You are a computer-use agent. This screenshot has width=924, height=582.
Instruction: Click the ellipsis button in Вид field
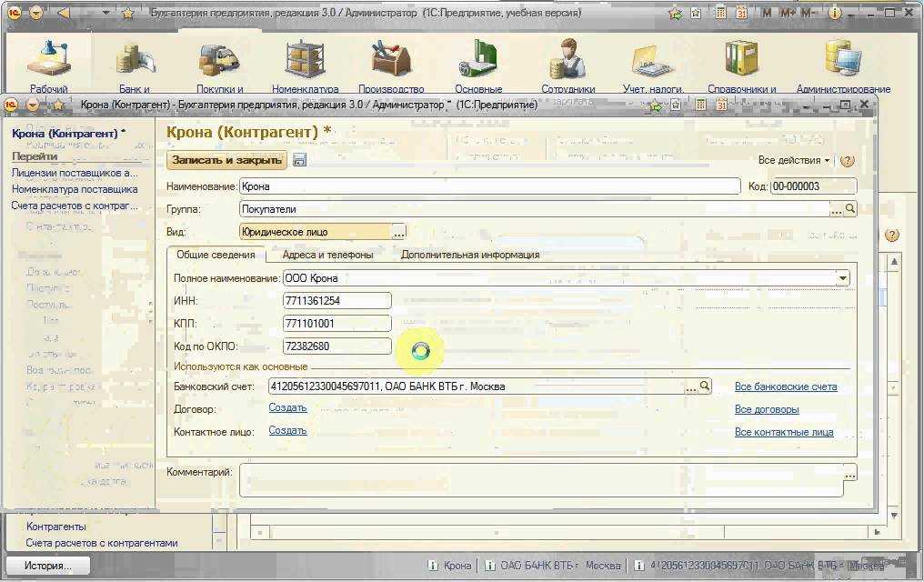pos(399,232)
